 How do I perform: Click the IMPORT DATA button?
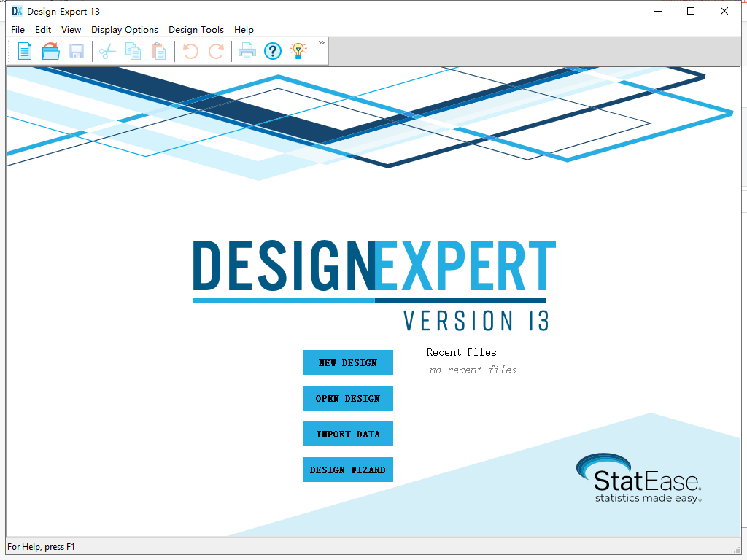tap(348, 434)
